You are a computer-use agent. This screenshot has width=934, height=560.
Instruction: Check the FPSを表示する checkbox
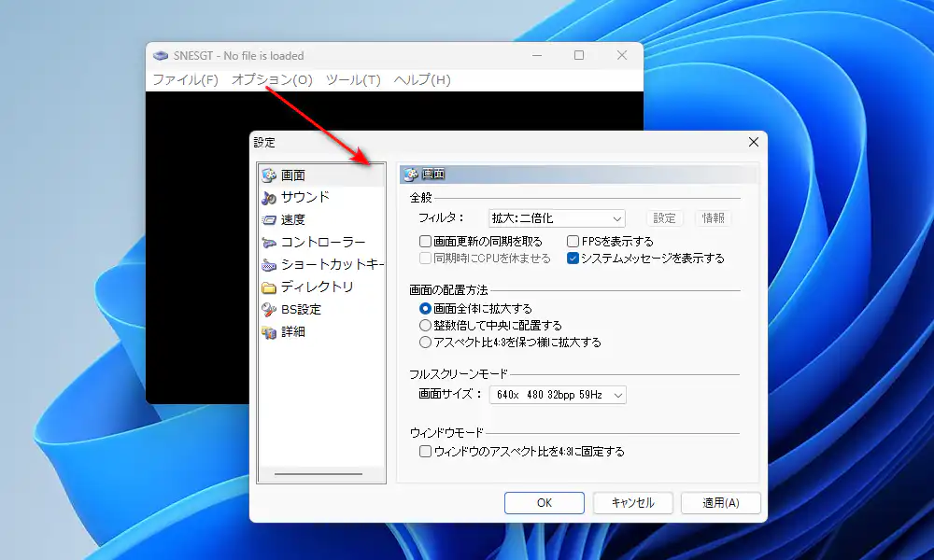coord(573,242)
